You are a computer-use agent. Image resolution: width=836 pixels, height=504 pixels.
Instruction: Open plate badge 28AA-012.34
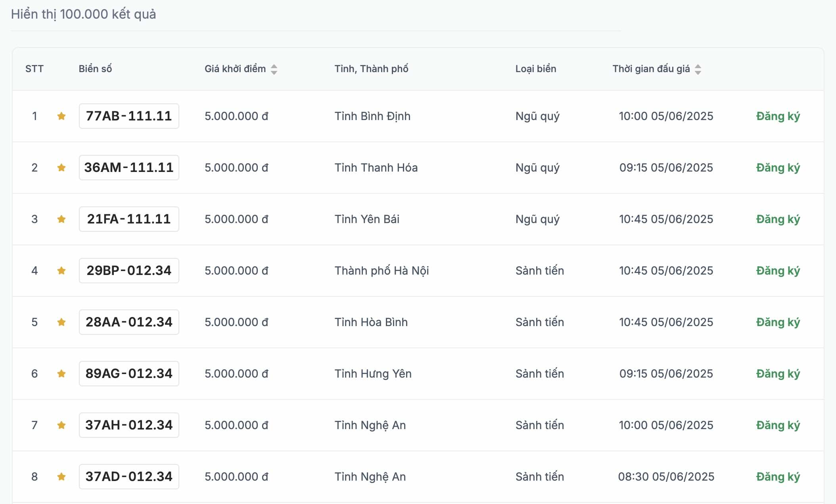tap(129, 322)
